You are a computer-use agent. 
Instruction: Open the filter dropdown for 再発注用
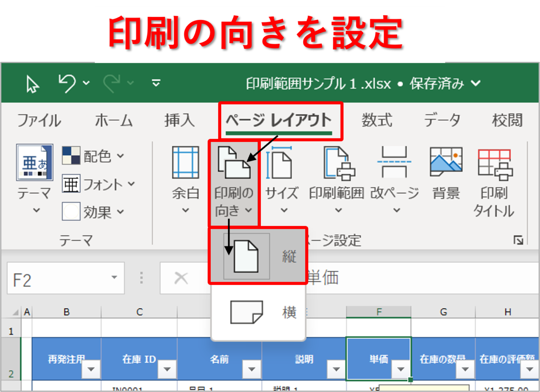[x=91, y=369]
